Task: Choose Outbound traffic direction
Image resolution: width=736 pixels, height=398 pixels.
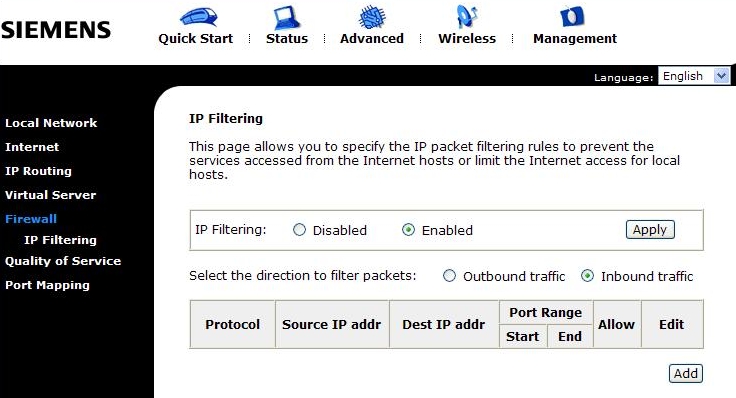Action: click(x=449, y=276)
